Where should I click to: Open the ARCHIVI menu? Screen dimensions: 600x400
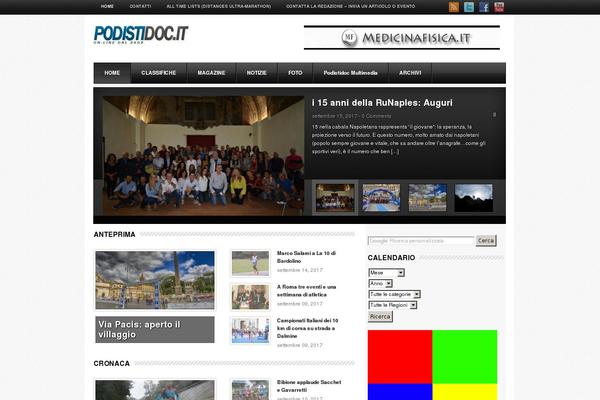[x=410, y=73]
